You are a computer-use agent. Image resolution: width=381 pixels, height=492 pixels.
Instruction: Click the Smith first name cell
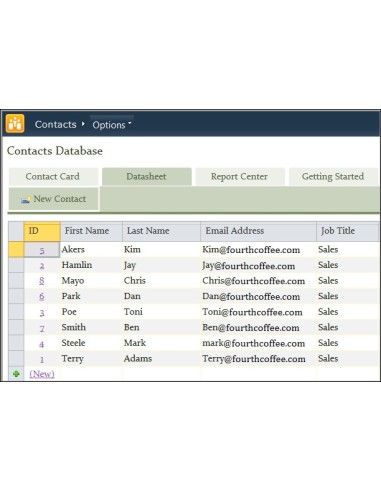pos(91,327)
